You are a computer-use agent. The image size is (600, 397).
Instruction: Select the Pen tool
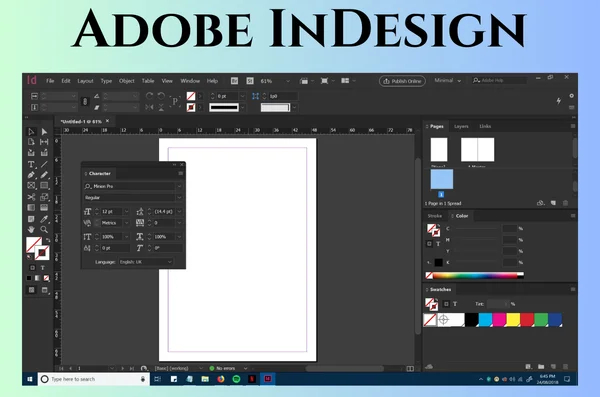tap(31, 175)
